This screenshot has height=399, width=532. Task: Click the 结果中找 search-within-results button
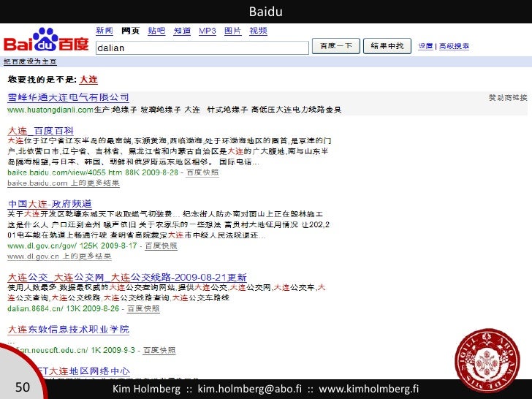387,46
